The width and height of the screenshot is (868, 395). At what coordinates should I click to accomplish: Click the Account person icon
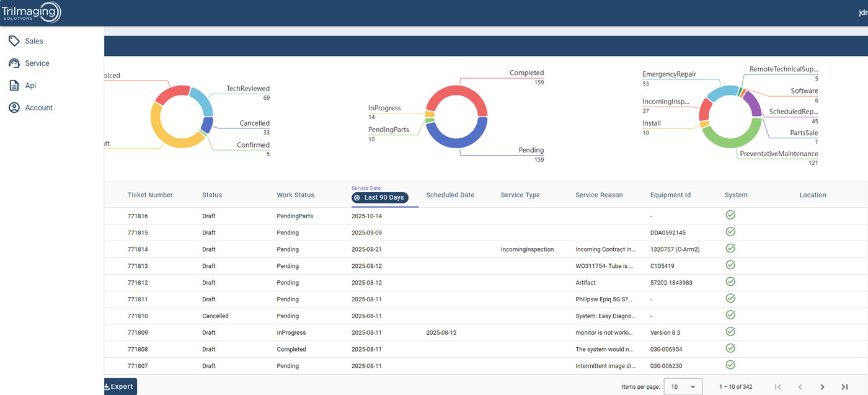click(x=14, y=108)
